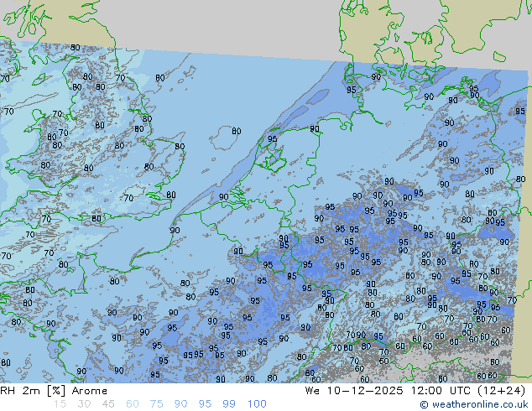Select the legend value 60
Screen dimensions: 532x411
point(133,404)
